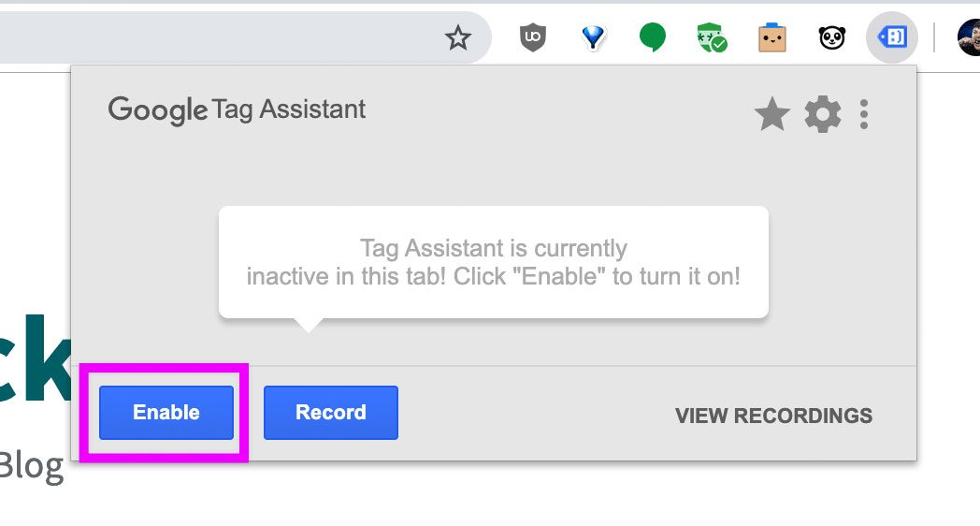
Task: Open VIEW RECORDINGS
Action: 773,416
